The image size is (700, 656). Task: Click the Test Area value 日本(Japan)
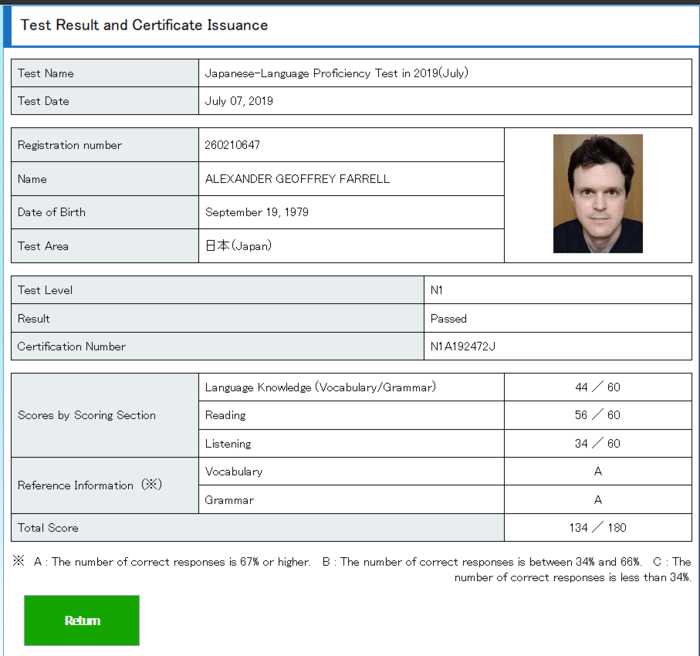click(x=238, y=246)
